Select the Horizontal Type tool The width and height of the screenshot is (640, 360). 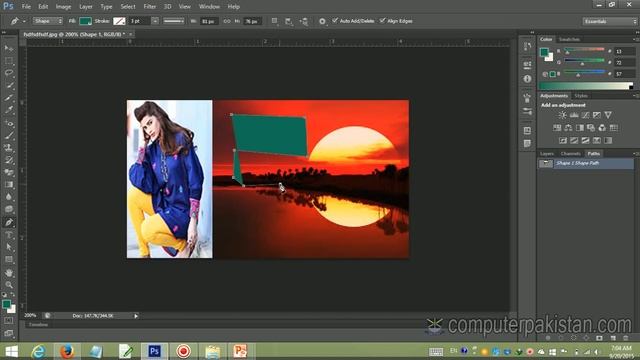click(x=9, y=235)
